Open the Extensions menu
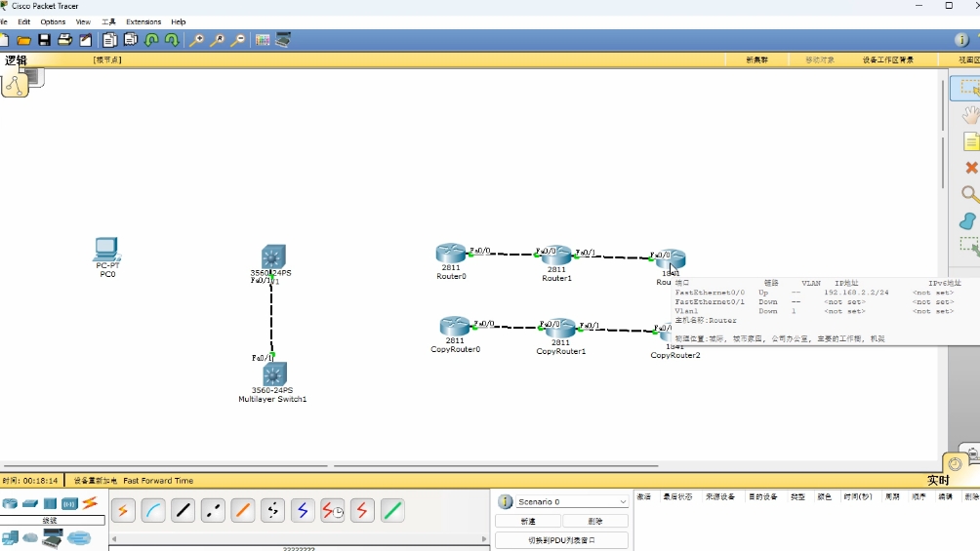The image size is (980, 551). [x=143, y=21]
